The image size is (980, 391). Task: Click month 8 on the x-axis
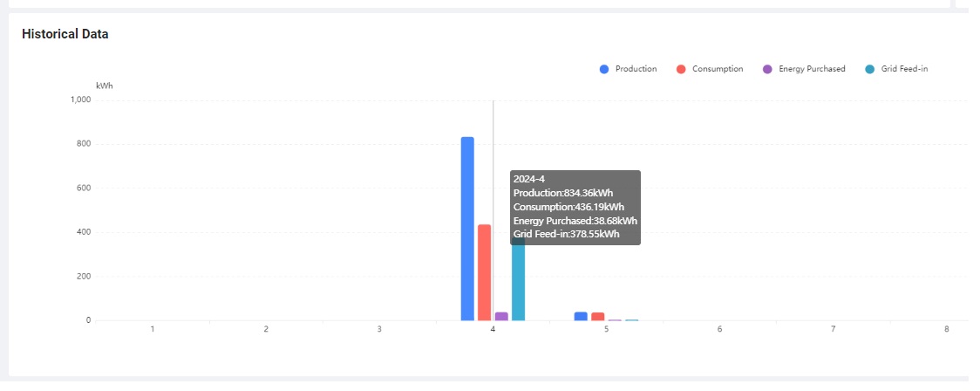coord(946,329)
